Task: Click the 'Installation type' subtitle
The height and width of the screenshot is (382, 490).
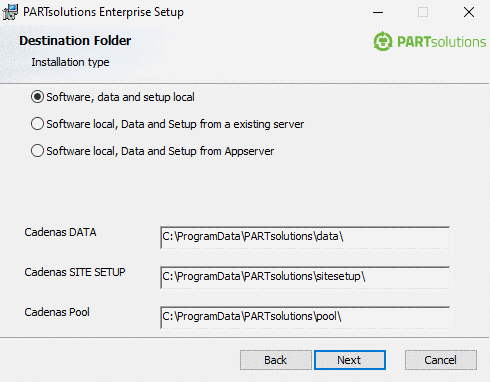Action: 70,62
